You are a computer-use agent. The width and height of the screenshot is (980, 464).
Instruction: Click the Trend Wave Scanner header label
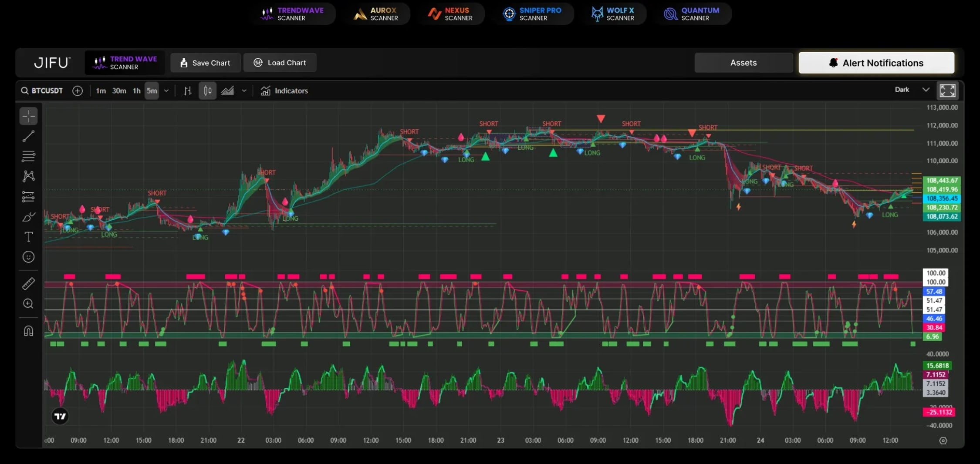pos(125,63)
